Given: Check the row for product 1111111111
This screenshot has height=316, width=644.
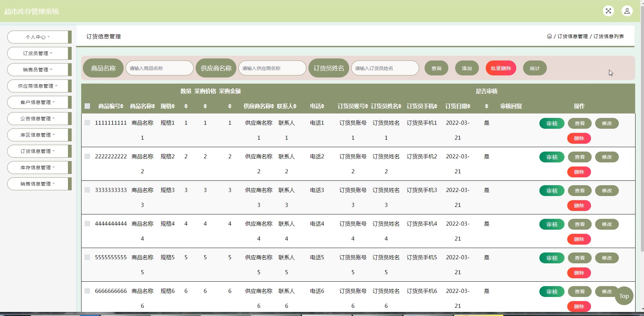Looking at the screenshot, I should tap(87, 123).
